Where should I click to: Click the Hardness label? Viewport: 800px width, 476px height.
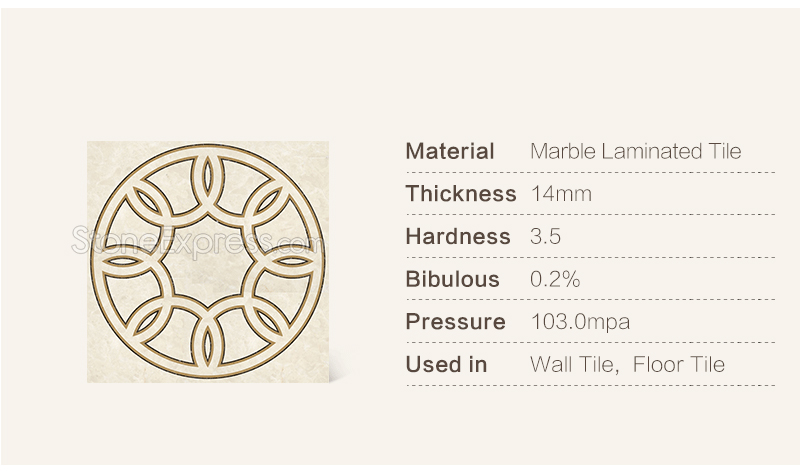tap(458, 236)
